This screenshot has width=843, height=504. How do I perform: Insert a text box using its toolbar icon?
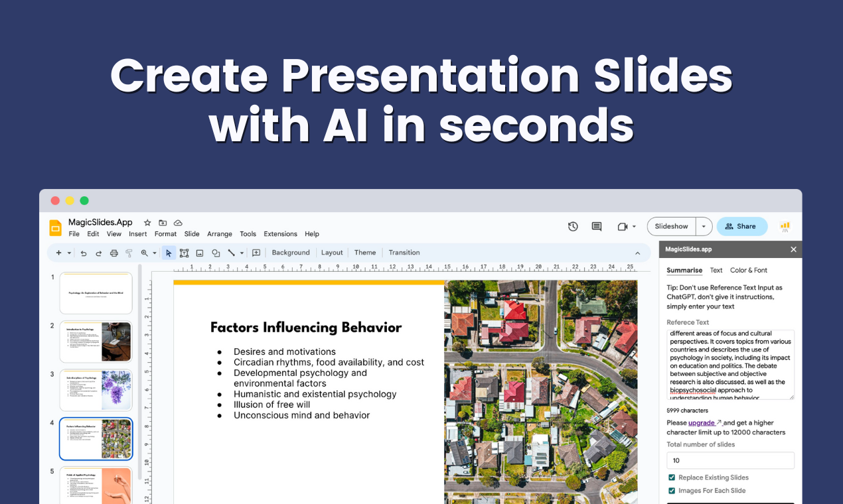184,253
